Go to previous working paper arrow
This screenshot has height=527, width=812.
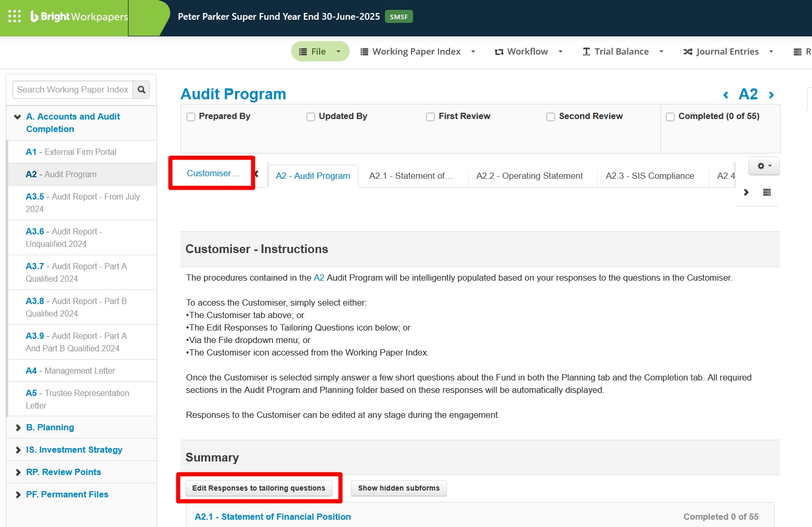tap(726, 95)
